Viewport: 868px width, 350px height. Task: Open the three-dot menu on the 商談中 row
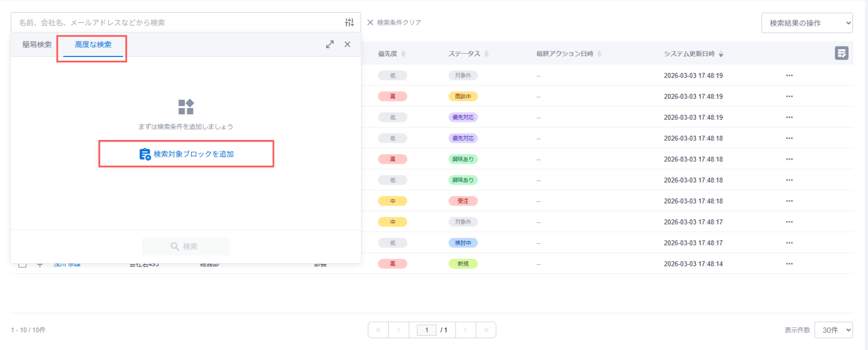coord(789,96)
